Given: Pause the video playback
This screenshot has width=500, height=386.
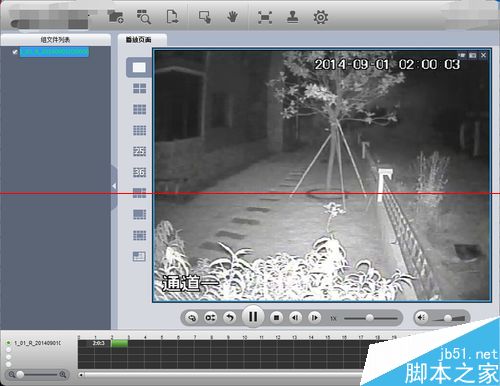Looking at the screenshot, I should pyautogui.click(x=253, y=317).
